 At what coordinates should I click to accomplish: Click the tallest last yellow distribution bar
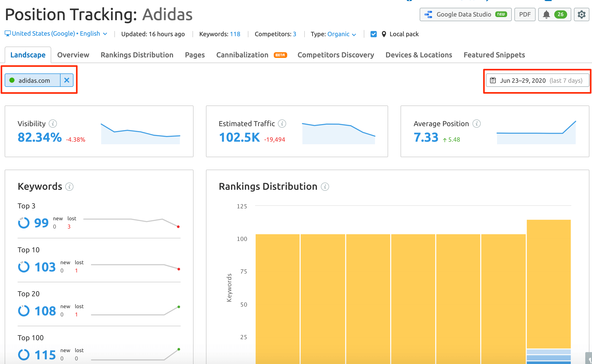click(x=549, y=284)
